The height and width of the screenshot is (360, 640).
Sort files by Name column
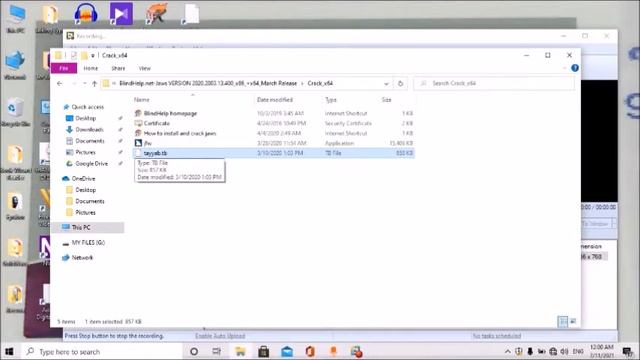(142, 100)
